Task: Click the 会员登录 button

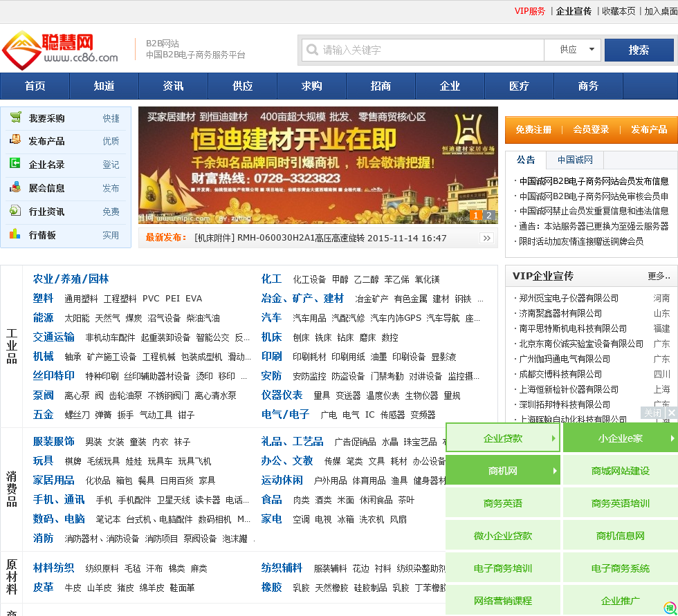Action: (591, 129)
